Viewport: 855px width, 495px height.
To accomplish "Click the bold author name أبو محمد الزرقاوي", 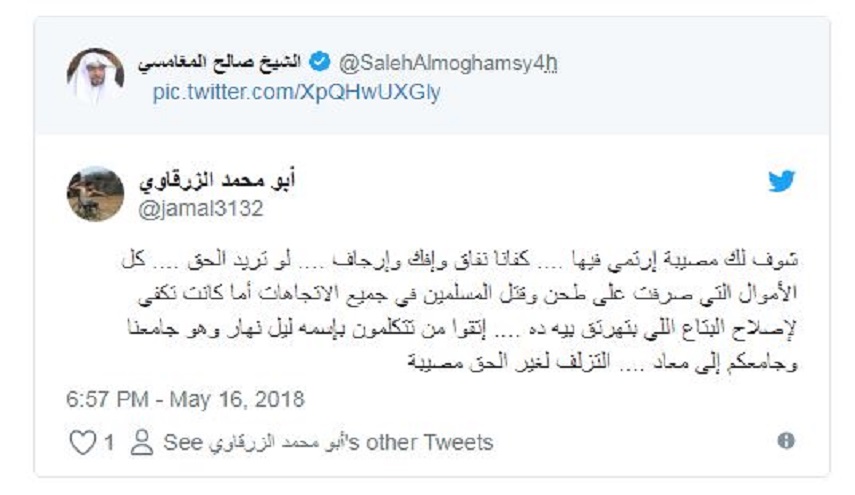I will 226,182.
